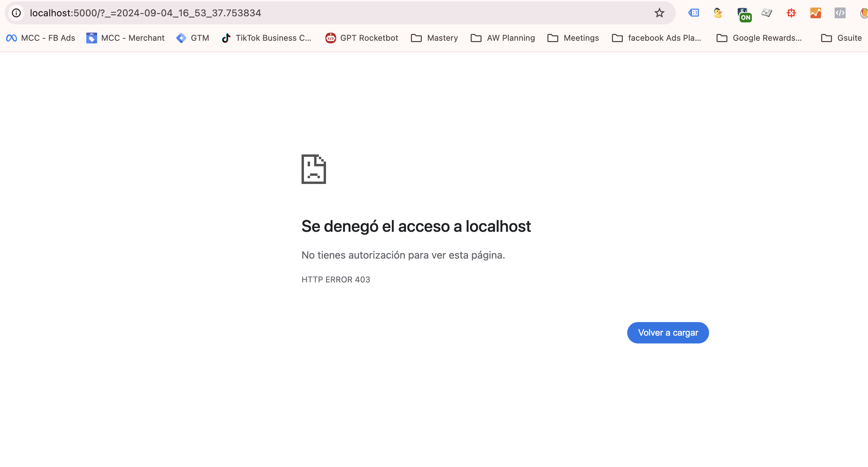Open the orange analytics chart extension
Screen dimensions: 868x467
(816, 13)
